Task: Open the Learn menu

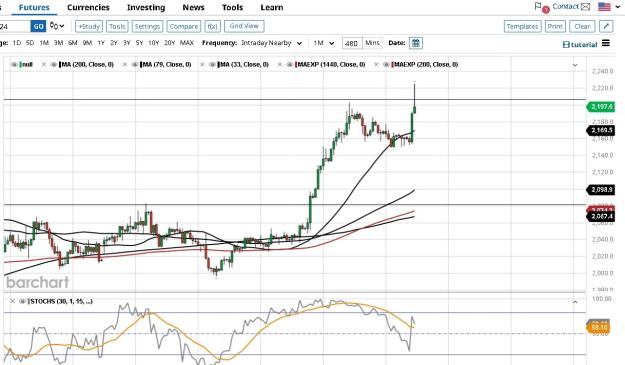Action: (272, 8)
